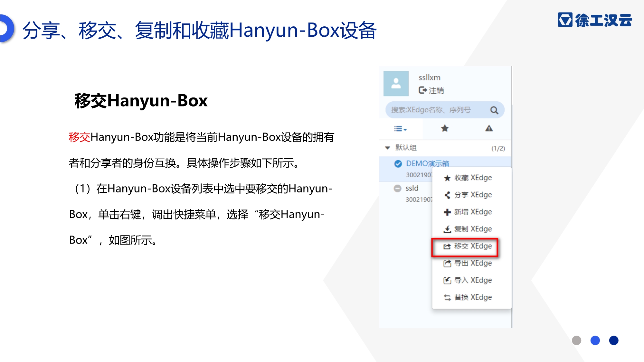This screenshot has width=644, height=362.
Task: Click the transfer icon beside 移交 XEdge
Action: pos(447,246)
